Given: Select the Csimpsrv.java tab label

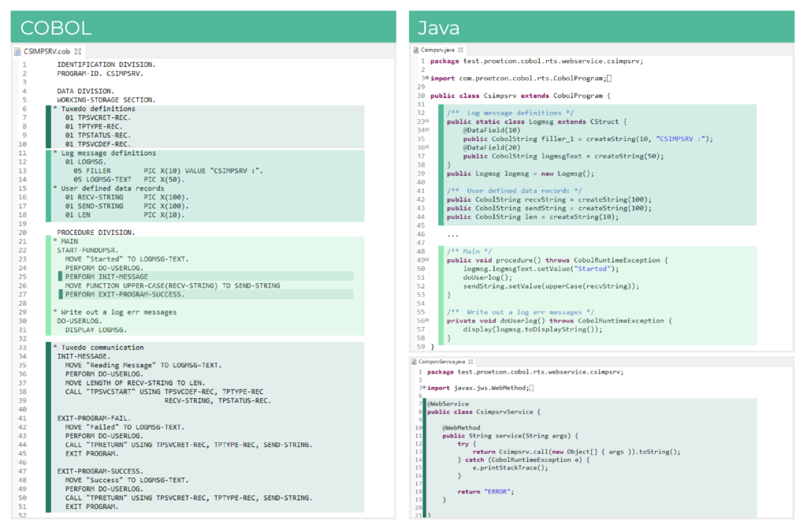Looking at the screenshot, I should tap(438, 50).
